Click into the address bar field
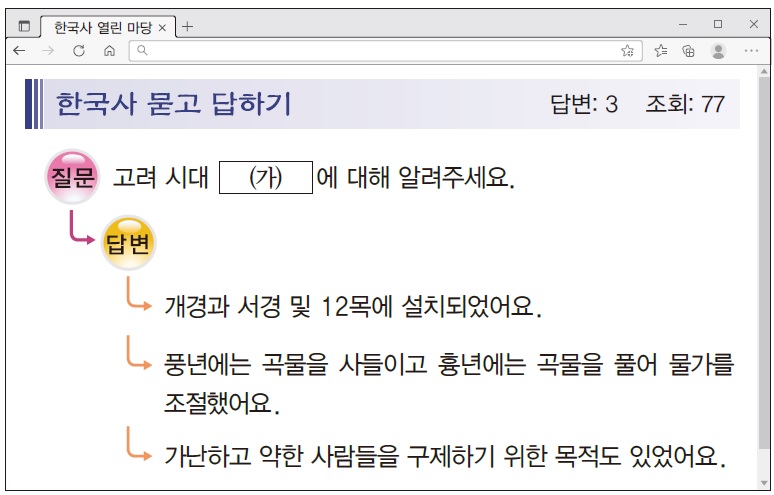The height and width of the screenshot is (495, 774). point(386,50)
